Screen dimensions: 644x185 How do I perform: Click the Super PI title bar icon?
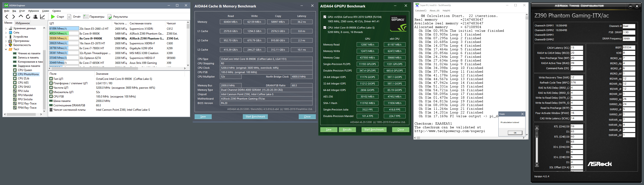point(417,5)
